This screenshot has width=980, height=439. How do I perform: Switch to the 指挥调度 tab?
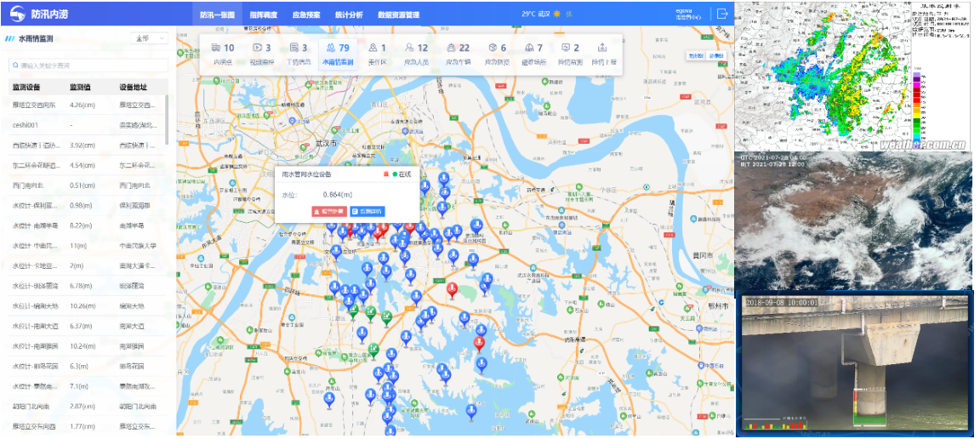(265, 14)
